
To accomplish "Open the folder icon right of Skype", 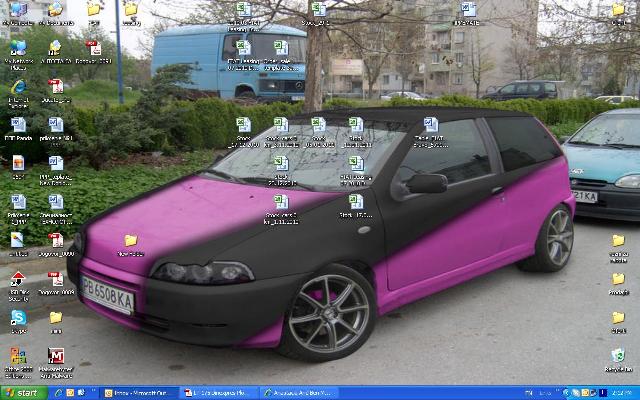I will 56,318.
